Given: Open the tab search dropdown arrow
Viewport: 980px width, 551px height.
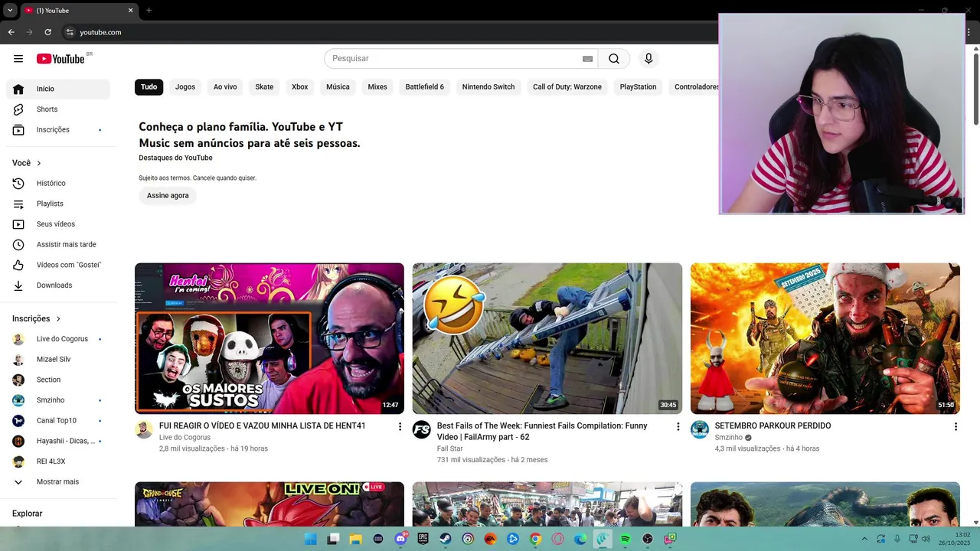Looking at the screenshot, I should point(10,11).
